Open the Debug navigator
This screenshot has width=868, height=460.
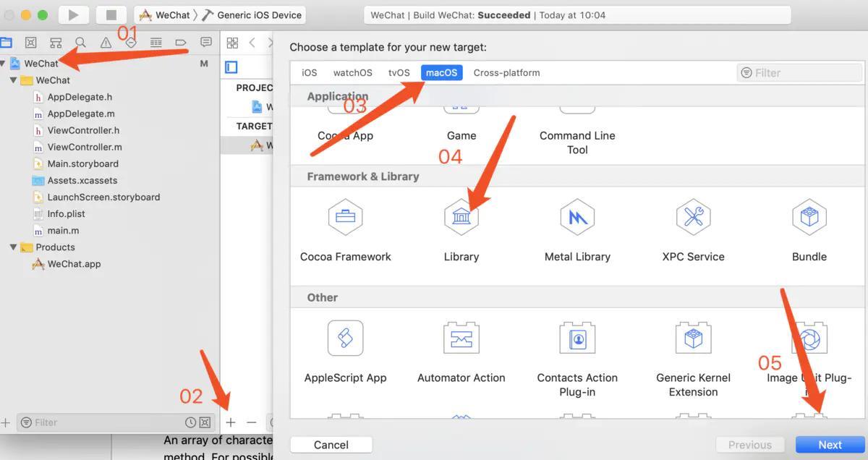[x=131, y=43]
